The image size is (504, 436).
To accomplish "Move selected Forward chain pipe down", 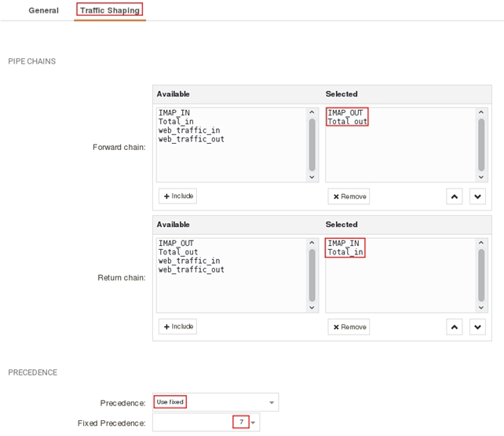I will [x=477, y=196].
